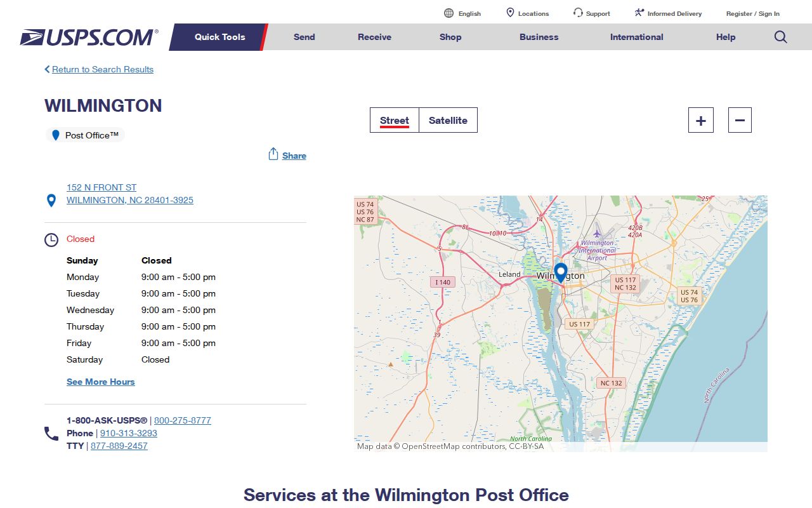812x508 pixels.
Task: Open the Receive menu
Action: click(x=374, y=37)
